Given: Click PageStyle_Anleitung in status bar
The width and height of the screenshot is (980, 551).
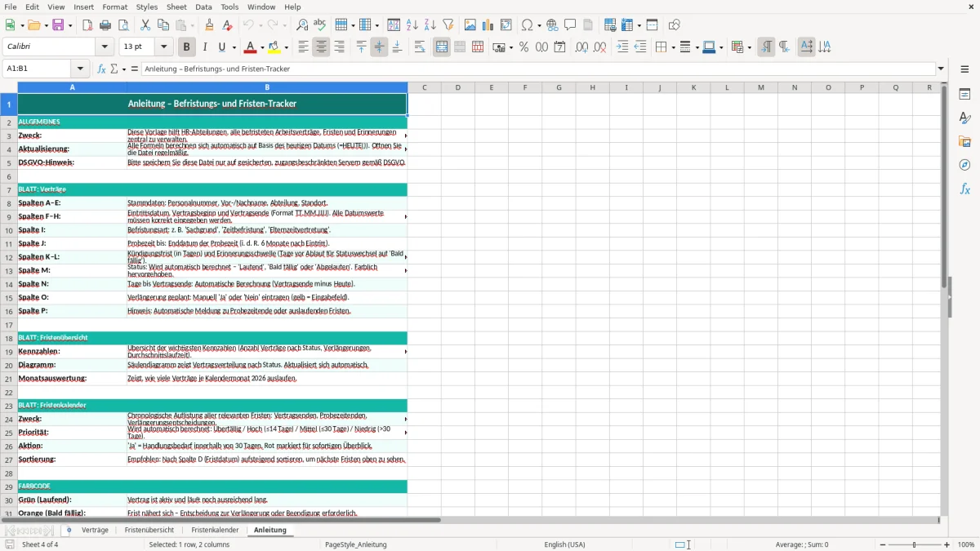Looking at the screenshot, I should pyautogui.click(x=355, y=544).
